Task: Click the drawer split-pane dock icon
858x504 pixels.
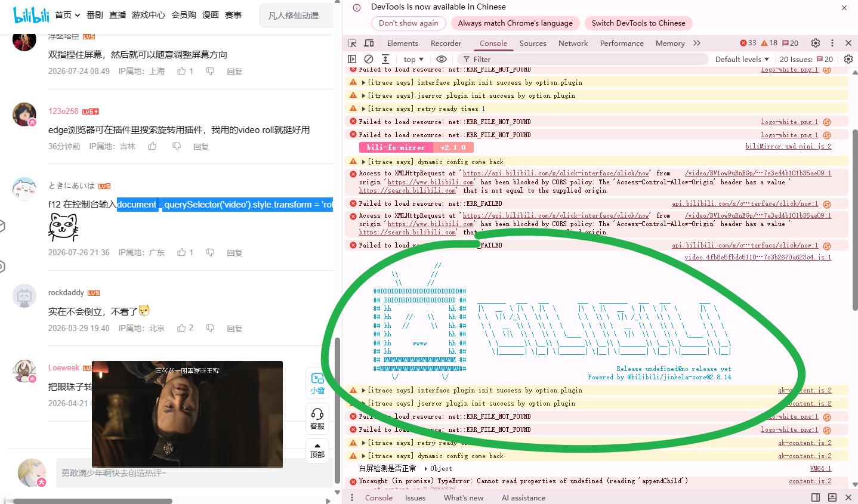Action: tap(816, 497)
